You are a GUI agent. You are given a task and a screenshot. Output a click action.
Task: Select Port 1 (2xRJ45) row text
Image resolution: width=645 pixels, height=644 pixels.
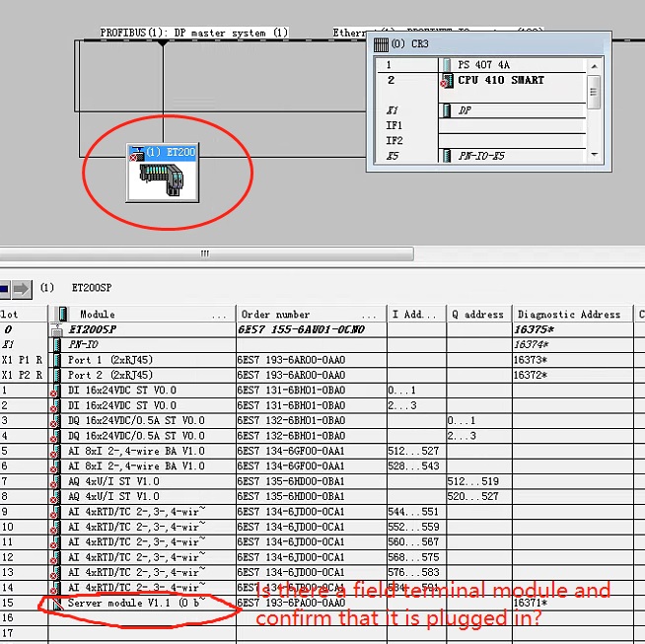110,360
